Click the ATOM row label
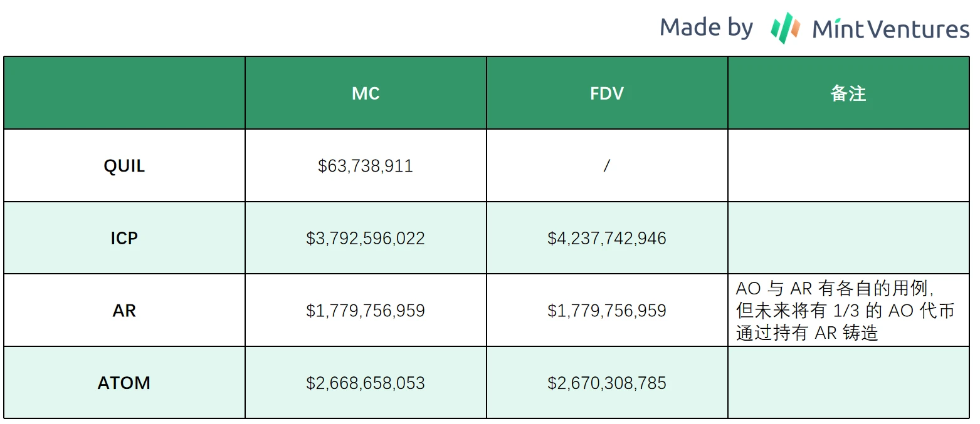 [124, 383]
